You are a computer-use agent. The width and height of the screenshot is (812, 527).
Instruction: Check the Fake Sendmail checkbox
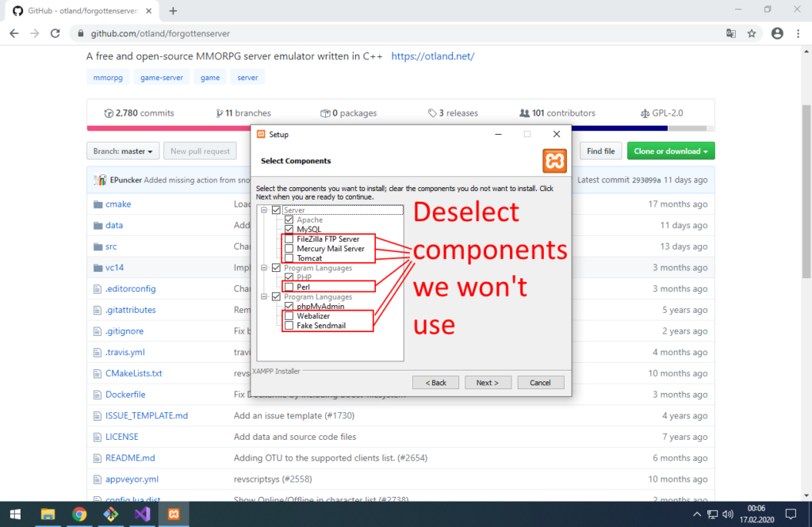[289, 326]
